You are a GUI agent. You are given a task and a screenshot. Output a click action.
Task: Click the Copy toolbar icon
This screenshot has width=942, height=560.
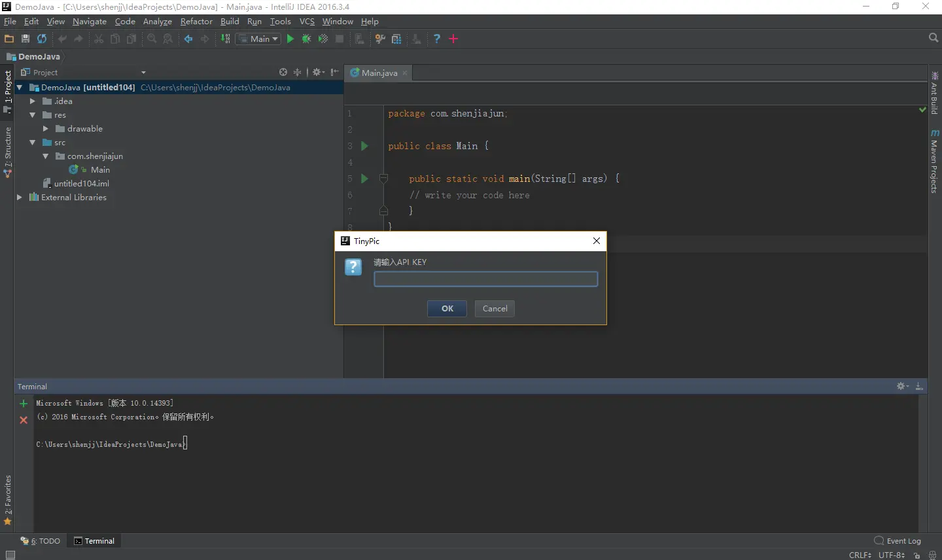pos(115,39)
